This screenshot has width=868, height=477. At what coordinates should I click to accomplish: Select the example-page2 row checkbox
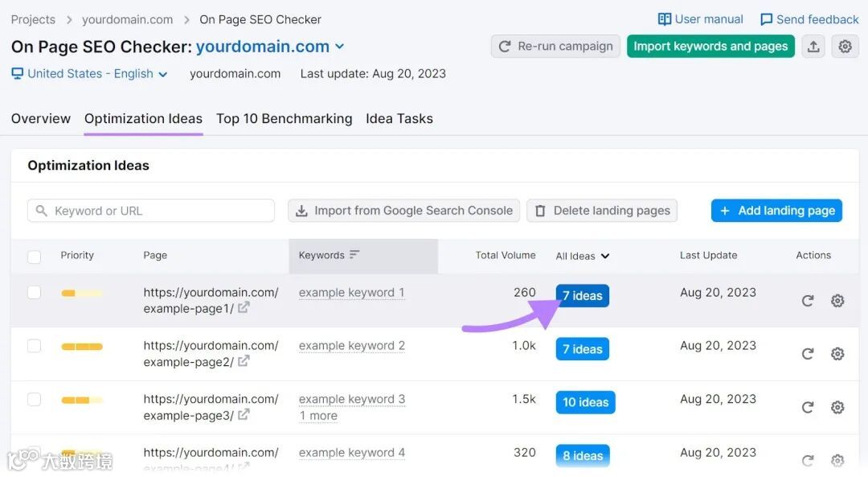click(x=35, y=346)
